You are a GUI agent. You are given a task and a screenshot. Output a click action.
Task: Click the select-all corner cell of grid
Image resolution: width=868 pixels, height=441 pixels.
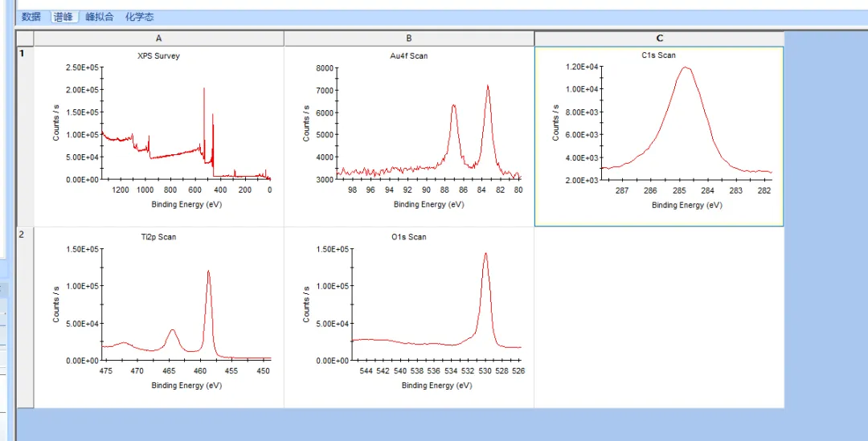(25, 39)
